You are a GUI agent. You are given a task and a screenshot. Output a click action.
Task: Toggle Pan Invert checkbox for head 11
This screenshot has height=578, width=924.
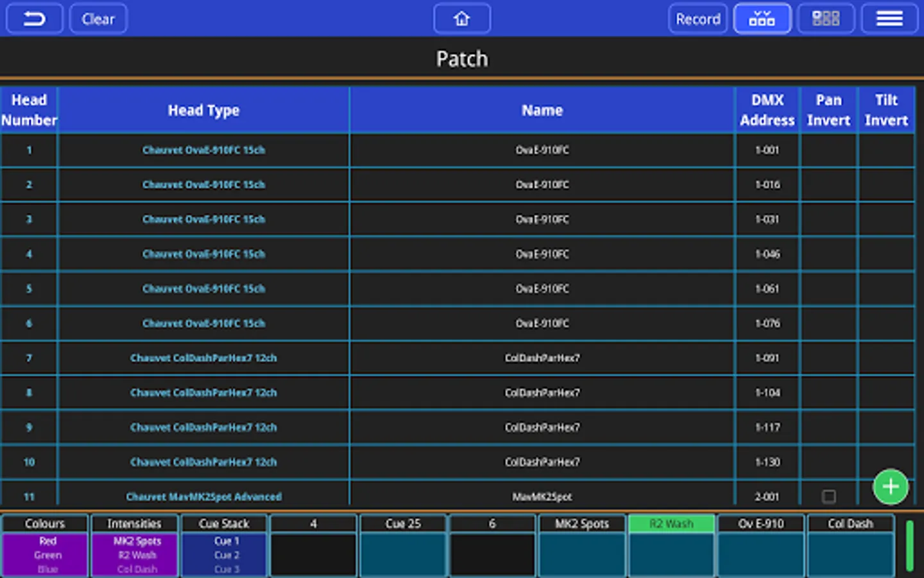(x=828, y=496)
